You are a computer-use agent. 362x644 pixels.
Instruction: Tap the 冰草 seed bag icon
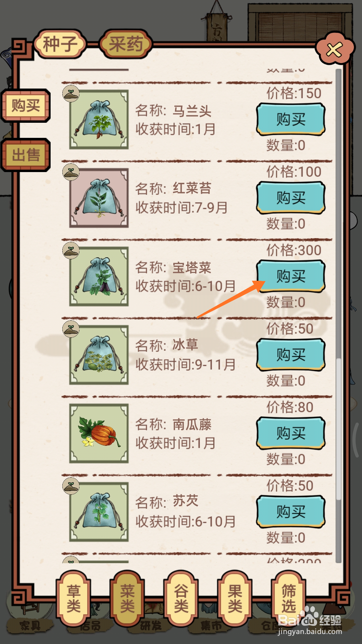[x=99, y=355]
